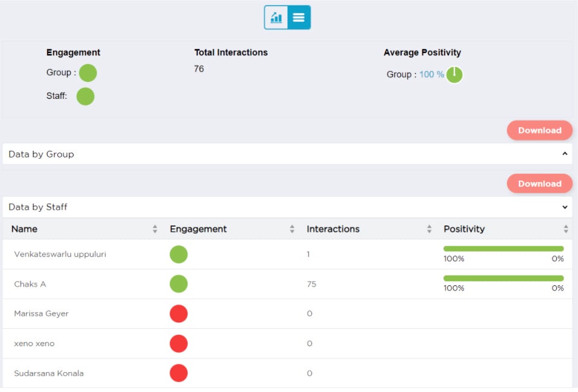Expand the Data by Staff section
The image size is (578, 392).
tap(565, 207)
